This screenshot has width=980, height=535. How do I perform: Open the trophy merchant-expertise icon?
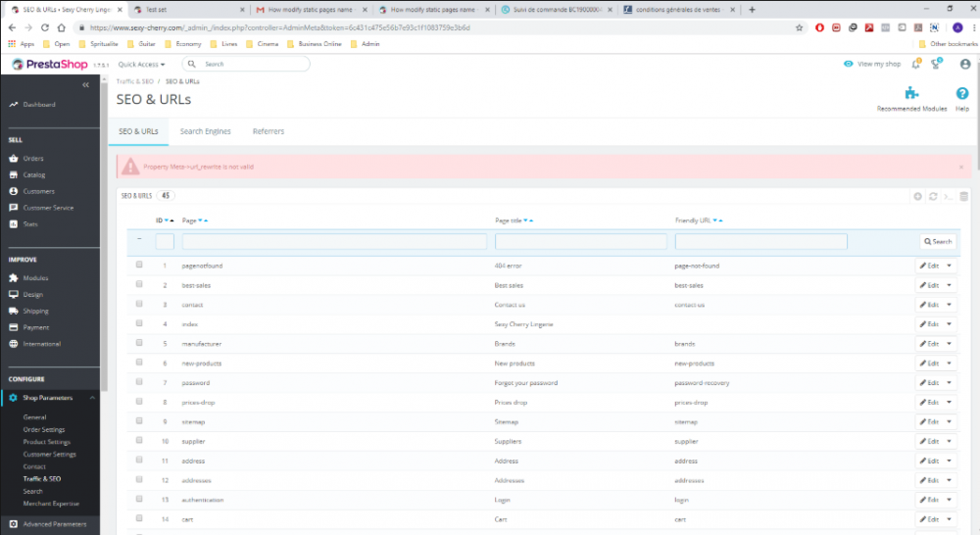(936, 64)
